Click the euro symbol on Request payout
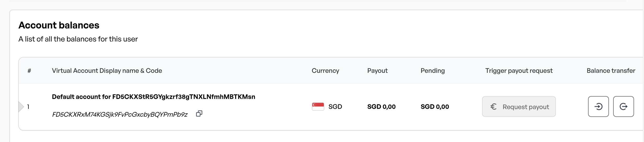The width and height of the screenshot is (644, 142). point(493,106)
